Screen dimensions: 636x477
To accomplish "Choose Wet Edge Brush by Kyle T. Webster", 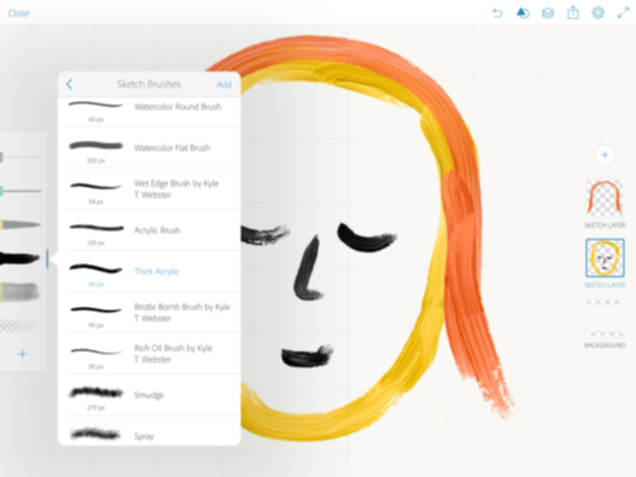I will (149, 189).
